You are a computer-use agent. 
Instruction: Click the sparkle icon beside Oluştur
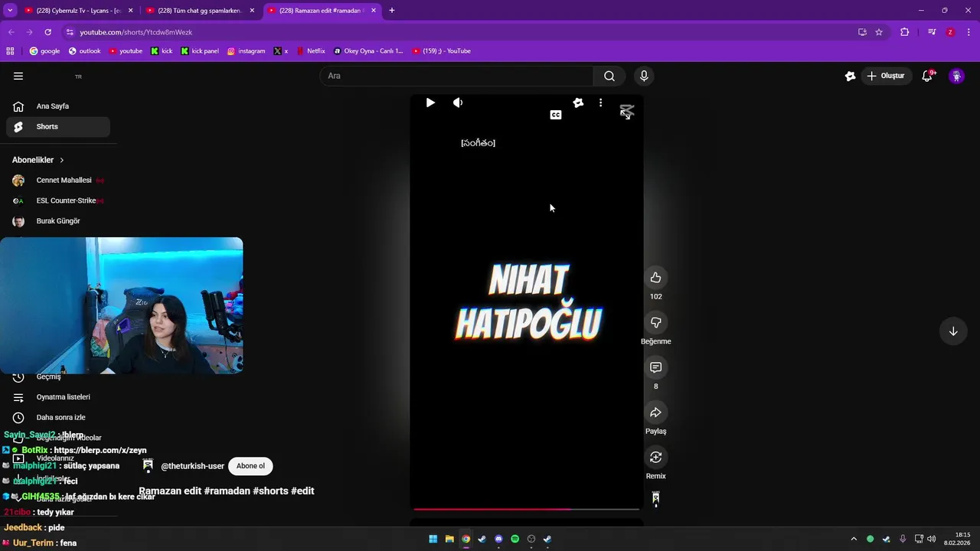click(850, 76)
